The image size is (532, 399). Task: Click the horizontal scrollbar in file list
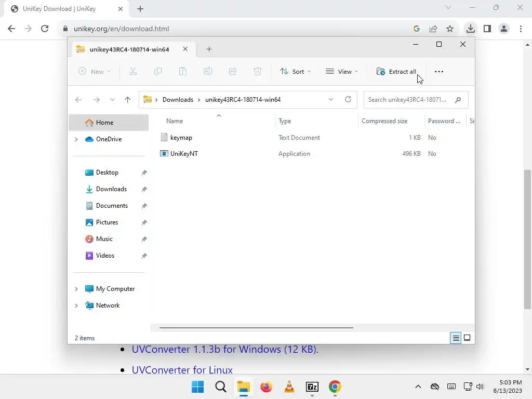pyautogui.click(x=256, y=328)
